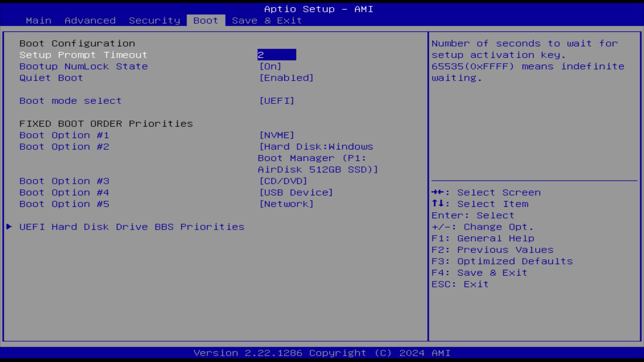Change Boot Option #5 Network value
Image resolution: width=644 pixels, height=362 pixels.
pos(286,204)
